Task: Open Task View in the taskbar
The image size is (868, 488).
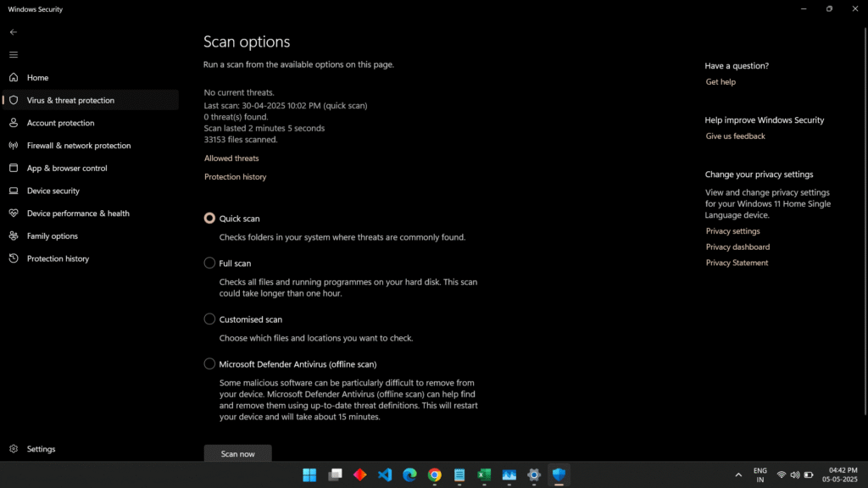Action: (335, 474)
